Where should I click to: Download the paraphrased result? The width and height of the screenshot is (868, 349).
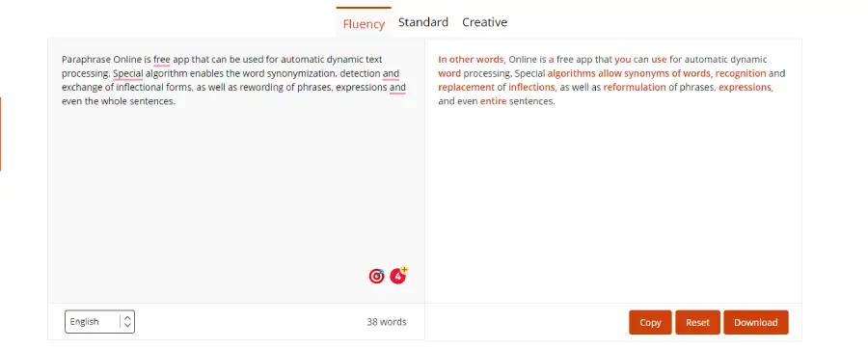[755, 322]
